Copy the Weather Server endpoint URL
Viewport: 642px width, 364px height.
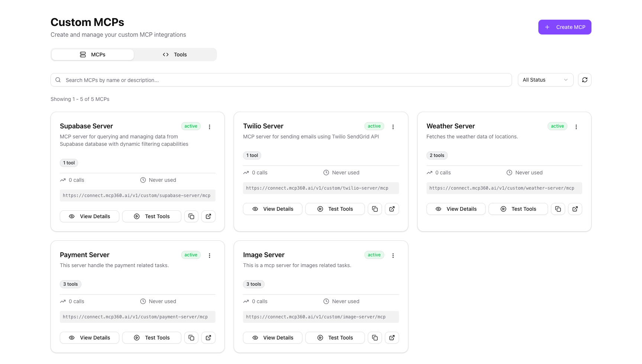pos(558,209)
